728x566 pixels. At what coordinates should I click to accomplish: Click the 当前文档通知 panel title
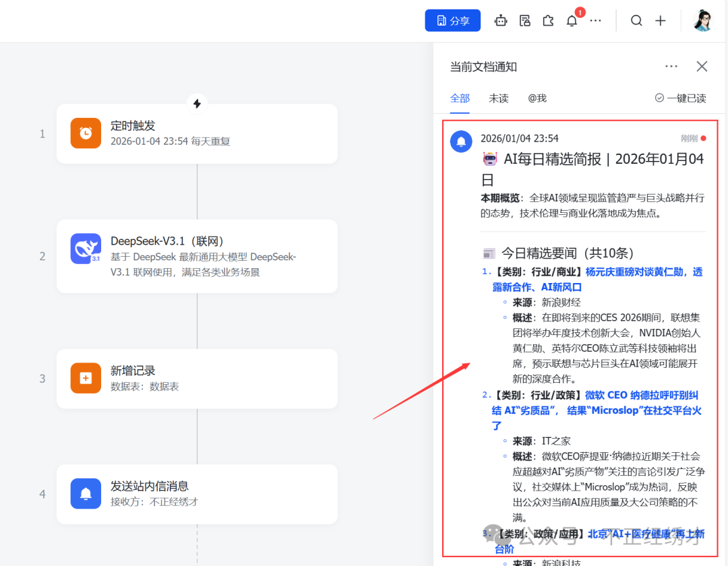pyautogui.click(x=483, y=67)
